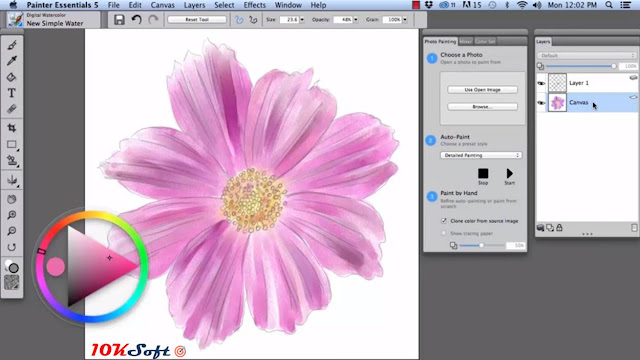
Task: Select the Rubber Stamp cloner tool
Action: coord(12,161)
